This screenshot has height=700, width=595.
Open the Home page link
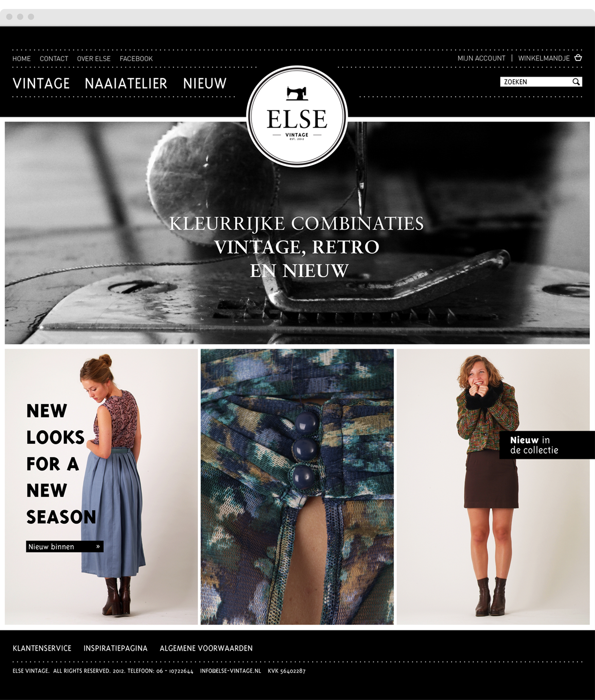[22, 59]
